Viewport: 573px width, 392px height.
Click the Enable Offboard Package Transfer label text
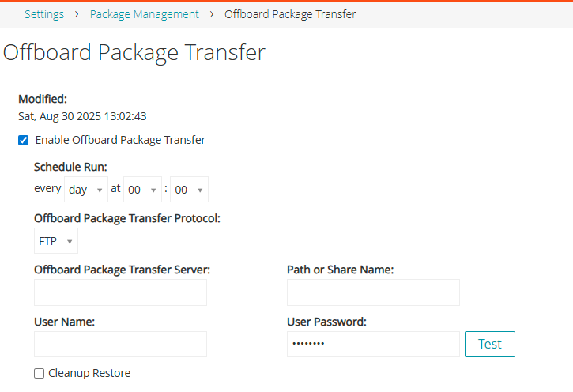click(x=120, y=140)
